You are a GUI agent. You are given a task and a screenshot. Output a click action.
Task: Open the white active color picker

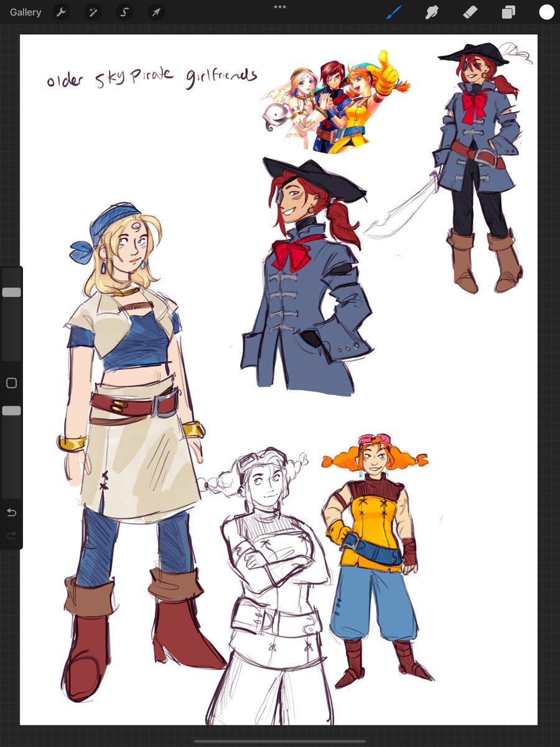pyautogui.click(x=546, y=12)
